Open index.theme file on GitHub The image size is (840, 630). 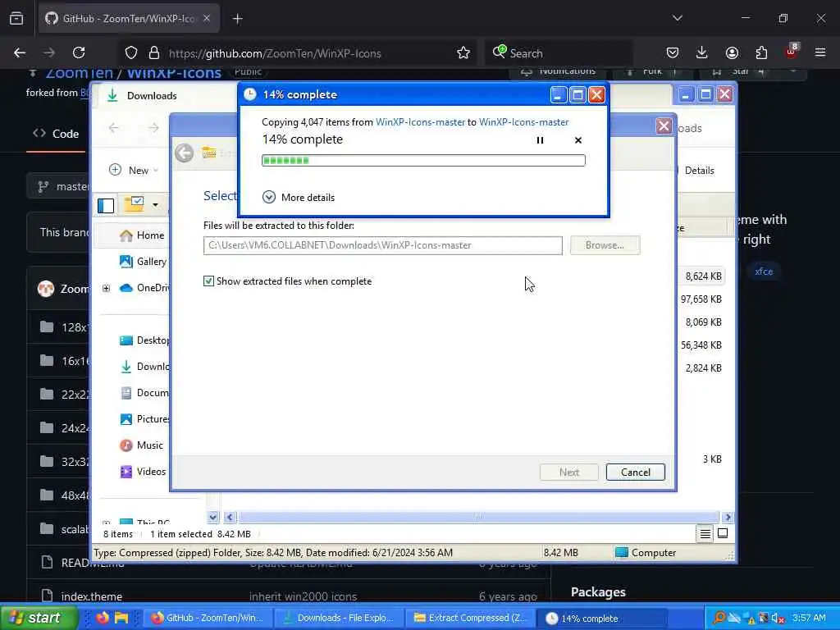[92, 596]
